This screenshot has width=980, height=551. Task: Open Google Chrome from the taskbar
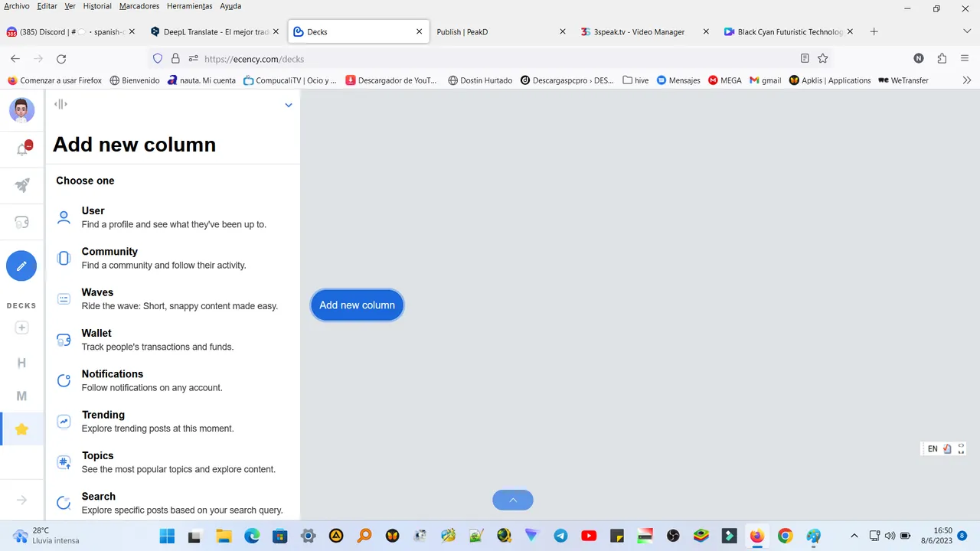tap(785, 536)
